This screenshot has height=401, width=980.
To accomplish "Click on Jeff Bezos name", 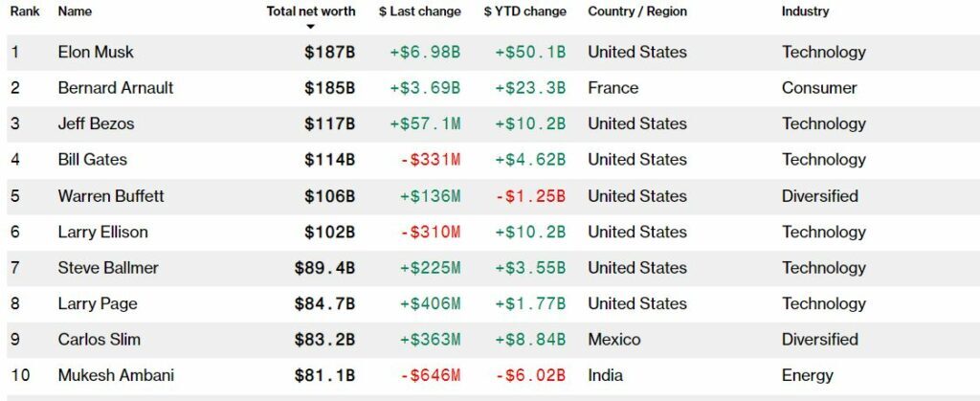I will click(96, 123).
